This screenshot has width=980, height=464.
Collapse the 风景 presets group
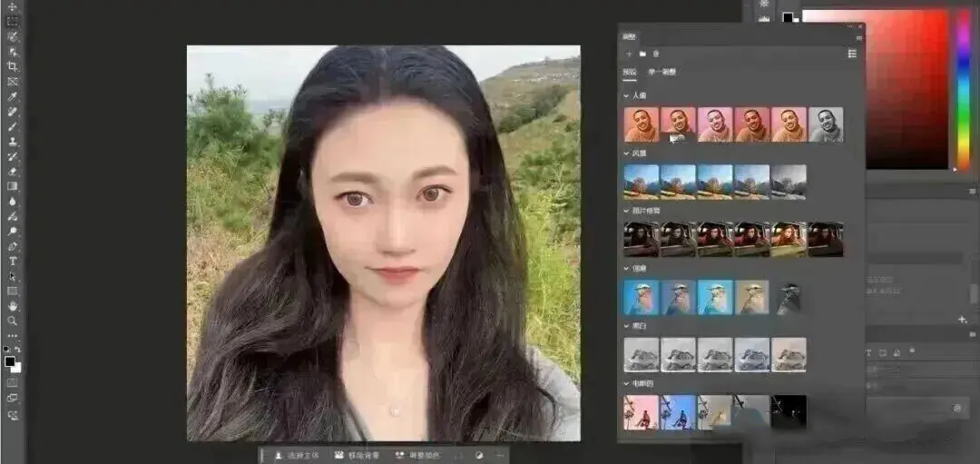(x=626, y=153)
